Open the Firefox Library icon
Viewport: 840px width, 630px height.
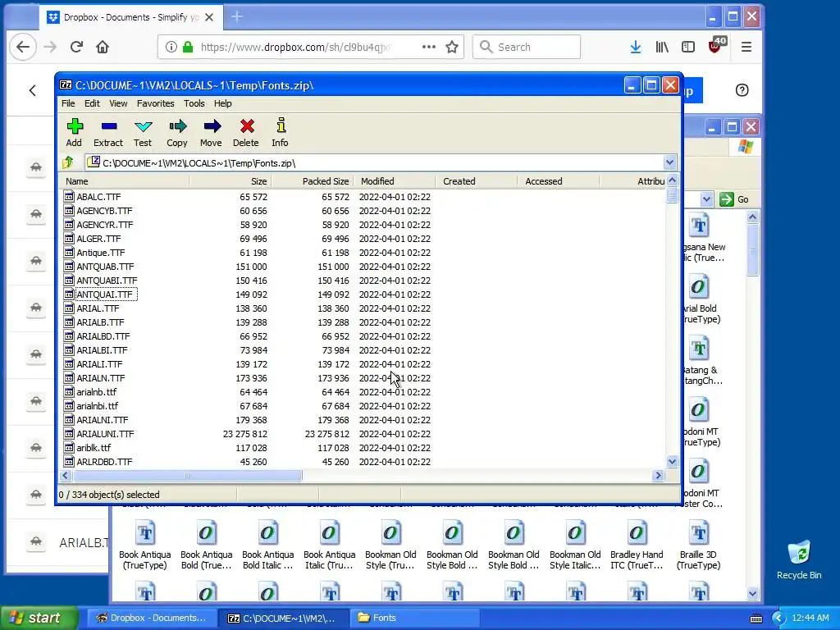[662, 47]
